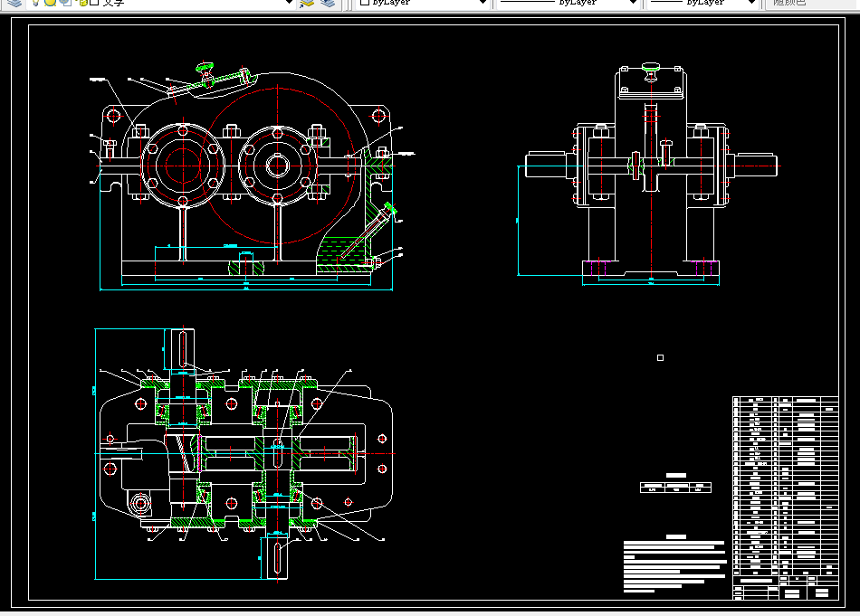Click Make Object's Layer Current icon
The width and height of the screenshot is (860, 616).
(x=307, y=4)
